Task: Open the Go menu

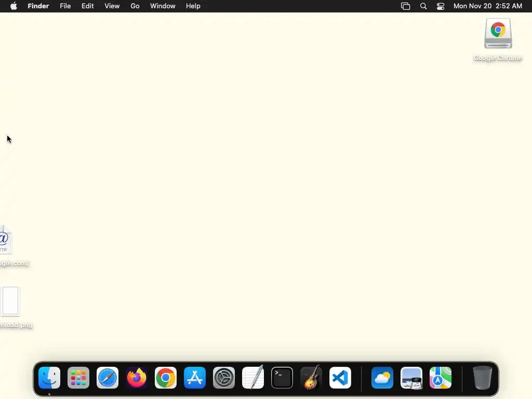Action: [135, 6]
